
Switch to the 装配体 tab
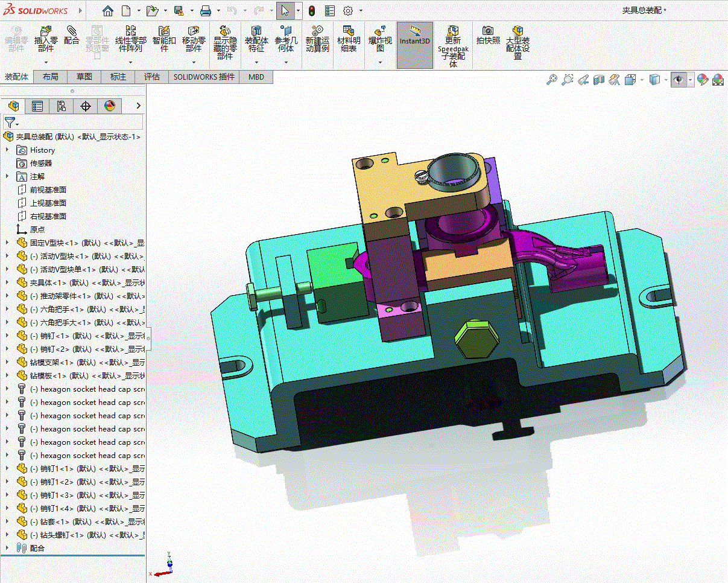click(x=17, y=77)
